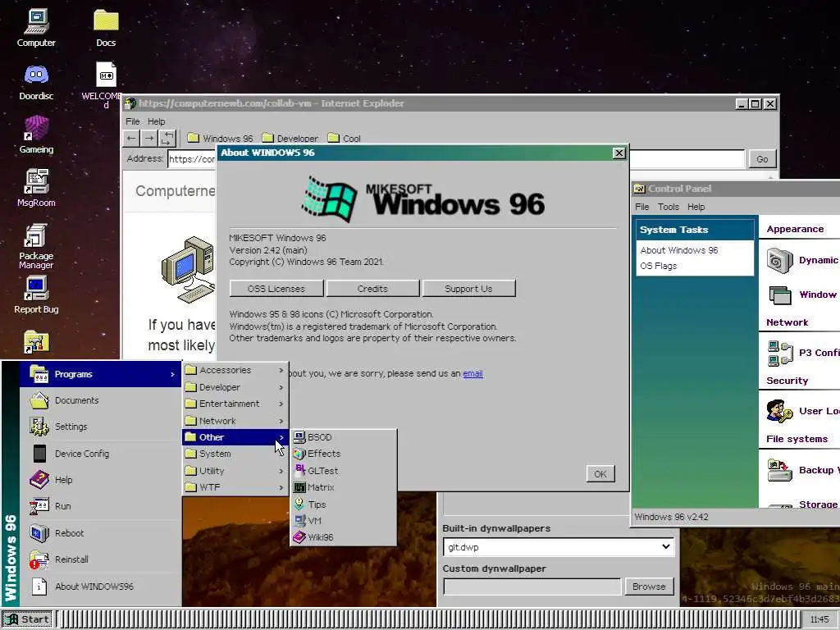The image size is (840, 630).
Task: Select the highlighted Other programs folder
Action: [x=235, y=437]
